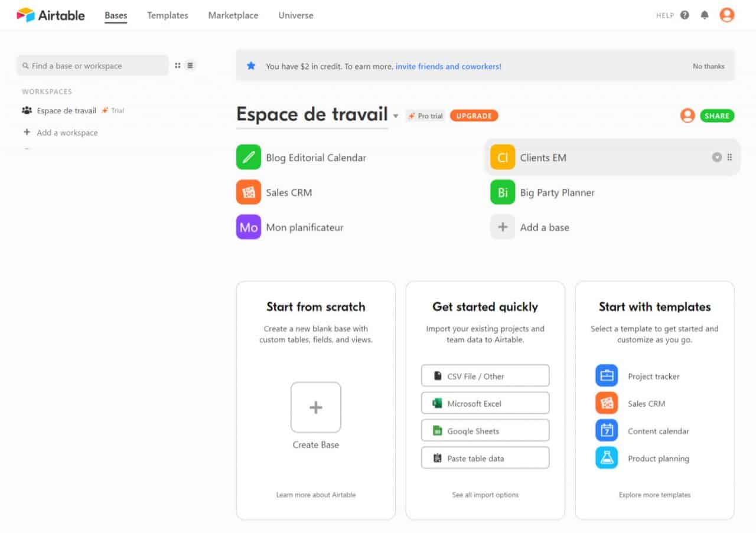Expand the Espace de travail workspace options
756x533 pixels.
pos(396,116)
